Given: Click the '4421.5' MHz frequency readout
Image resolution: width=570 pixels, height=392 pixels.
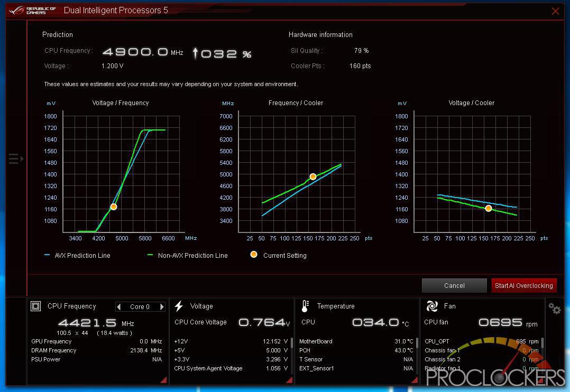Looking at the screenshot, I should coord(87,323).
